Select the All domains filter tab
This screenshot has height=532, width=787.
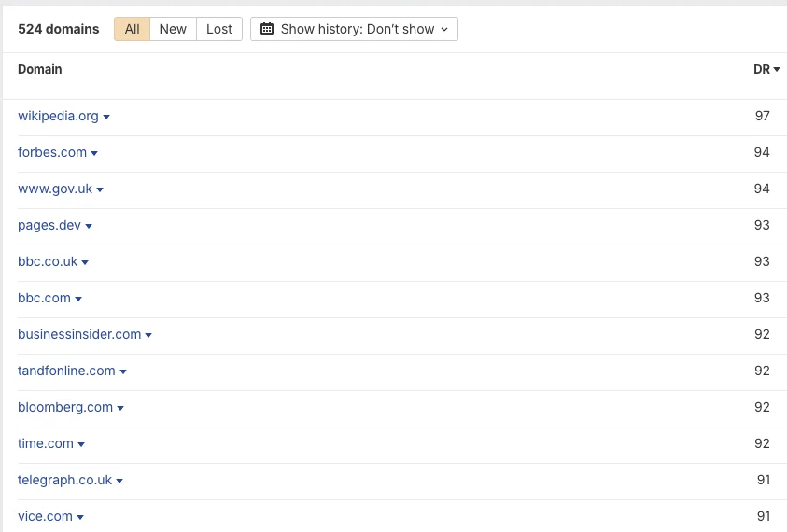pos(132,29)
